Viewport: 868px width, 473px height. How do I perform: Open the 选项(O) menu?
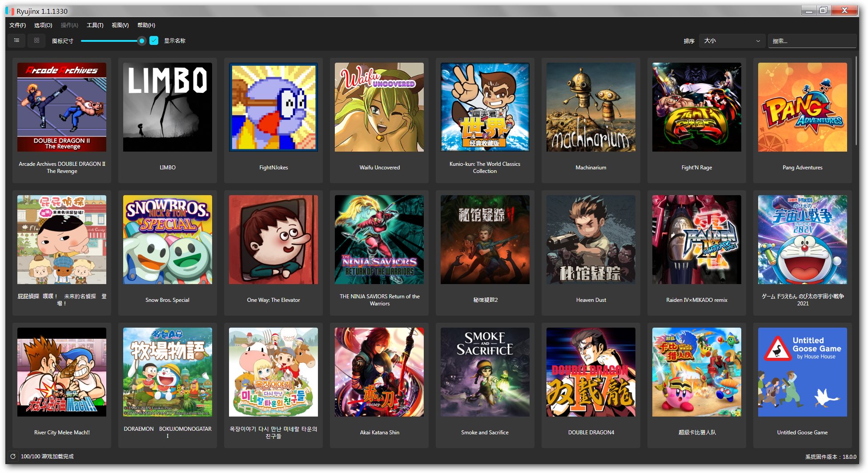point(43,25)
